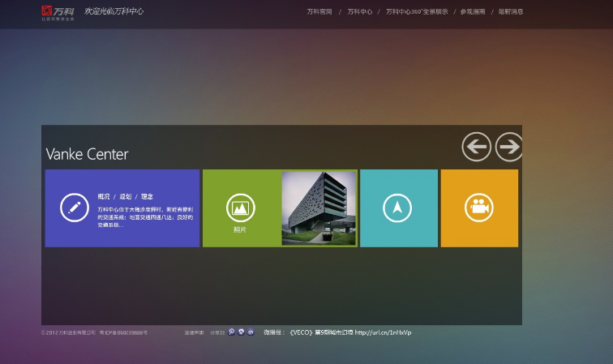
Task: Click the second share icon in footer
Action: (241, 332)
